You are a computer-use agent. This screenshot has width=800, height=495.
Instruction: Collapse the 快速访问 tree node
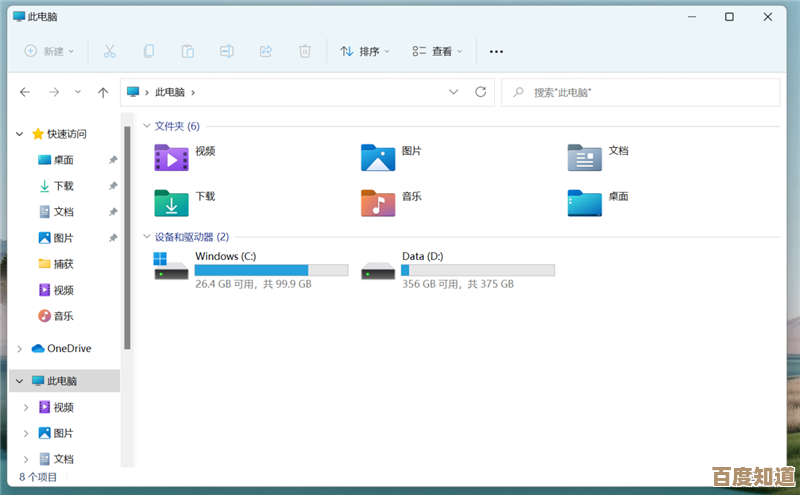[19, 134]
